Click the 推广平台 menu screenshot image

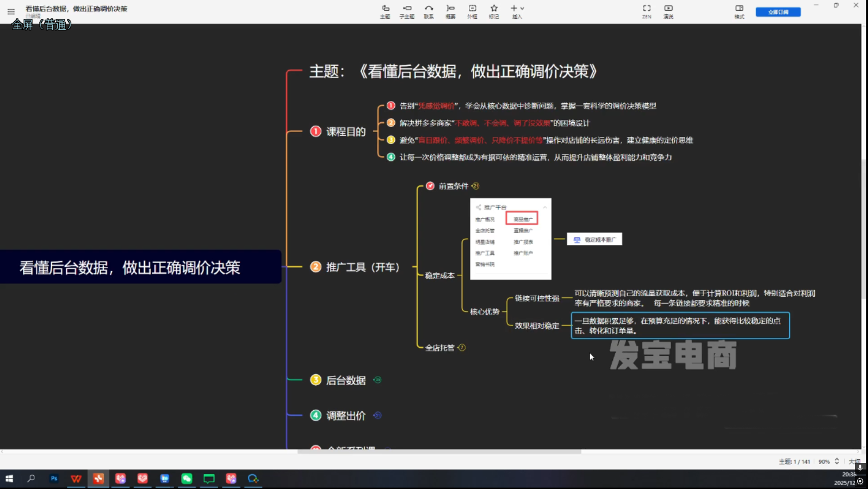[x=511, y=239]
